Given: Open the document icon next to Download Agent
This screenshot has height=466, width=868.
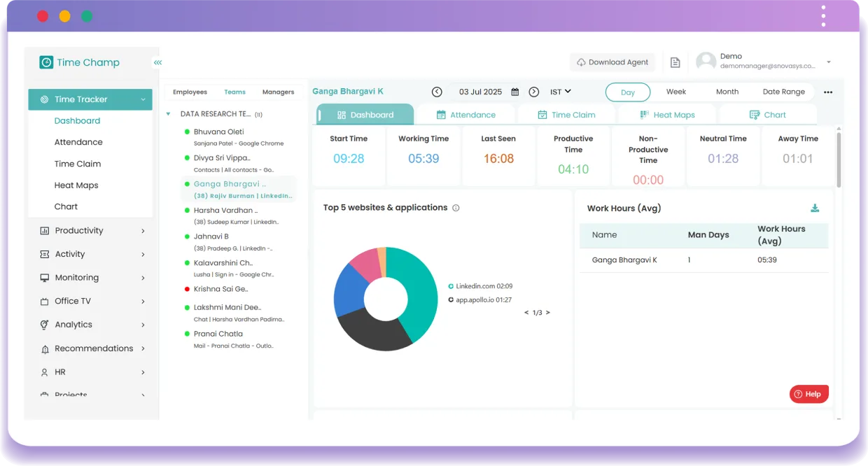Looking at the screenshot, I should (x=675, y=62).
